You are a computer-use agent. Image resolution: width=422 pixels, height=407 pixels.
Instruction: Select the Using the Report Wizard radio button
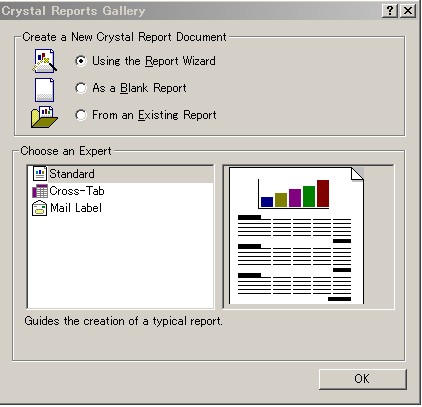[81, 61]
